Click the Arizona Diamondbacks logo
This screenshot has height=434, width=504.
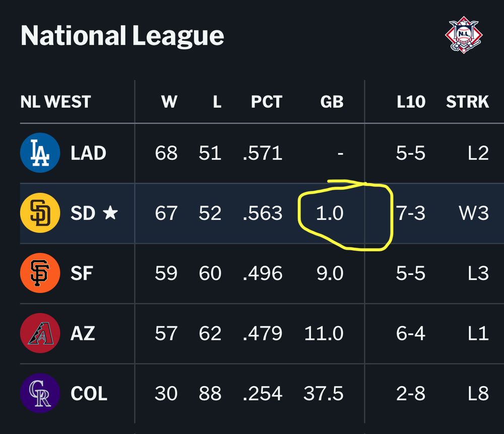click(40, 333)
